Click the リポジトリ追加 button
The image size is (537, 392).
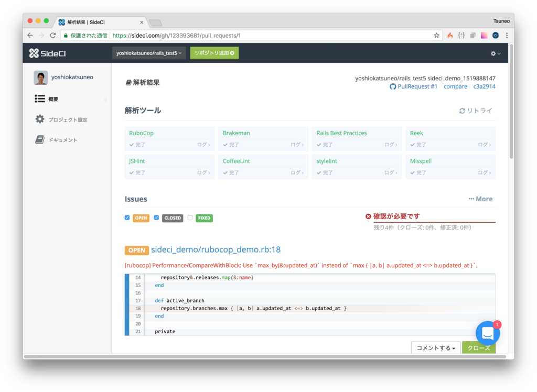214,53
